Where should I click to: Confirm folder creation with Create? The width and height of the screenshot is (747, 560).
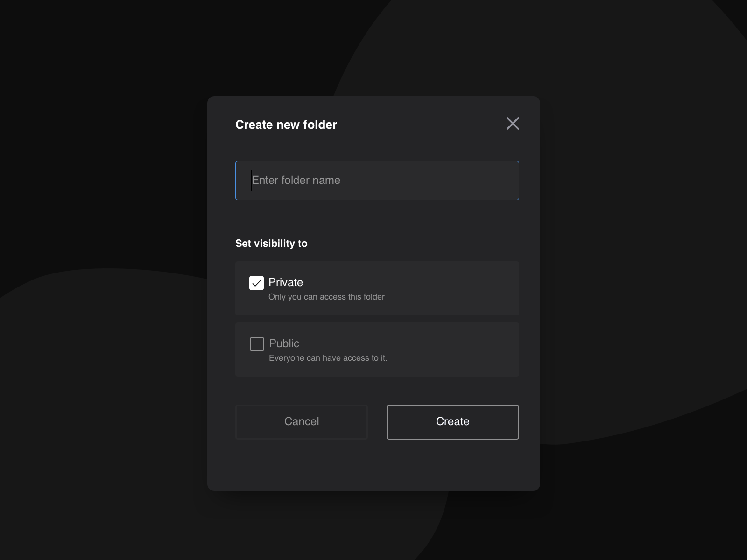pos(452,421)
